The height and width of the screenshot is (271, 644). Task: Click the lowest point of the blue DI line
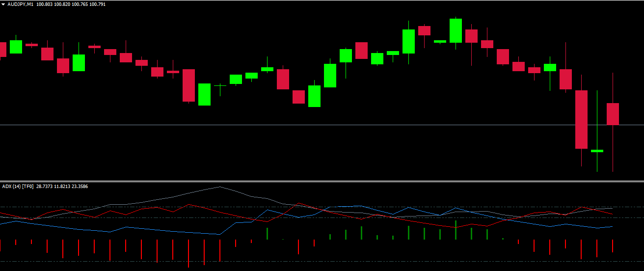tap(219, 234)
